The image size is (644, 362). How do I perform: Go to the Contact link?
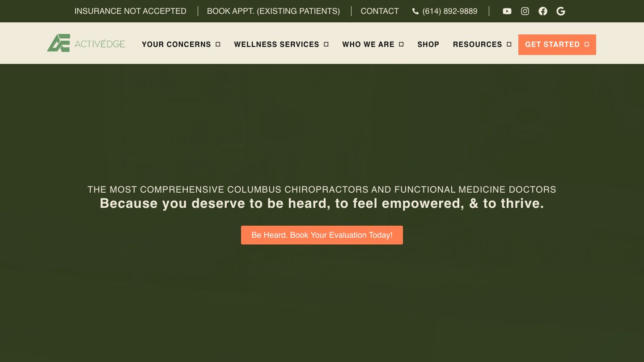pos(380,11)
